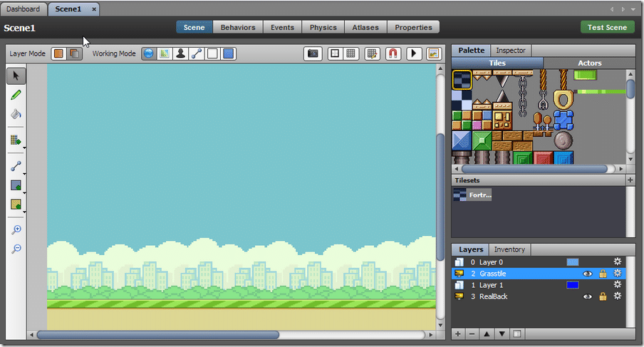This screenshot has width=644, height=347.
Task: Toggle the RealBack layer lock
Action: (603, 296)
